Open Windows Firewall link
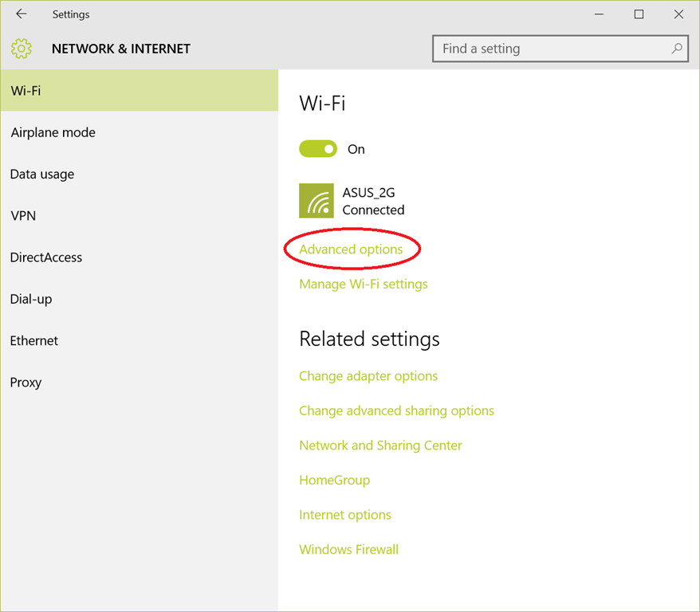 (348, 549)
